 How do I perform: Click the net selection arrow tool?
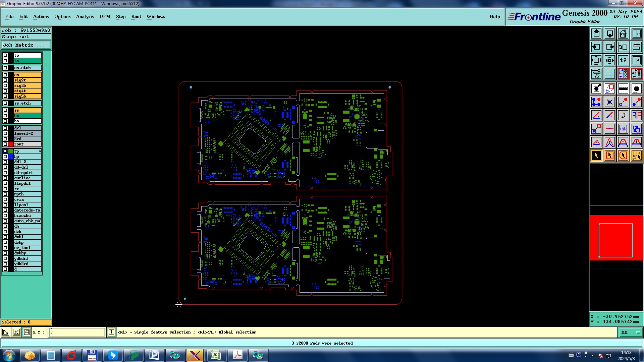pos(636,156)
